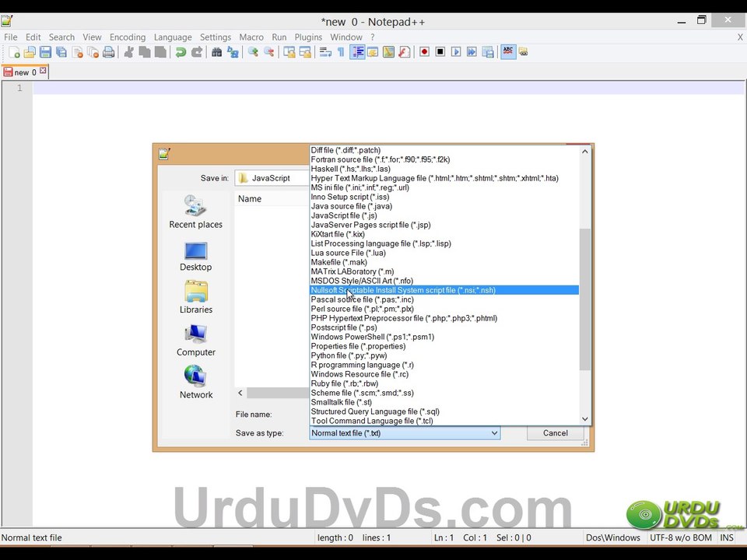Toggle the Word Wrap icon
This screenshot has width=747, height=560.
(x=325, y=52)
